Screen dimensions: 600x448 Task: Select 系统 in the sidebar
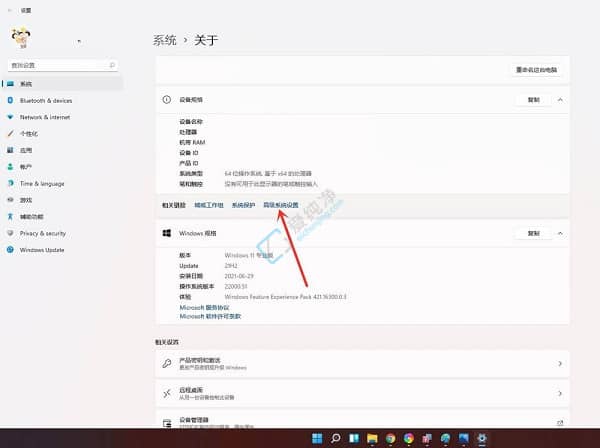pyautogui.click(x=62, y=84)
